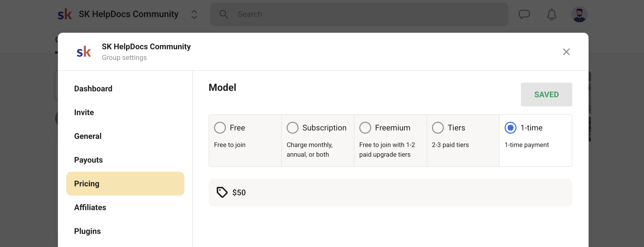The width and height of the screenshot is (644, 247).
Task: Click the SK logo in top bar
Action: pos(65,14)
